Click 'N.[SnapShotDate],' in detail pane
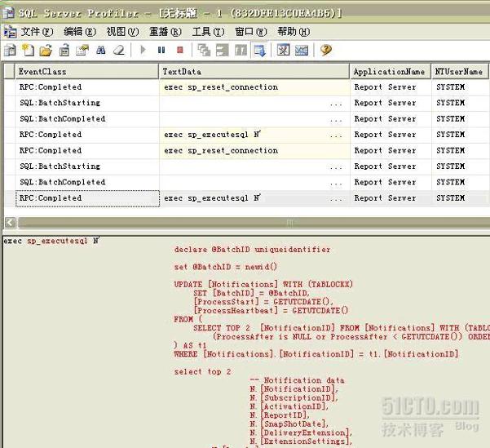This screenshot has height=448, width=490. click(289, 424)
